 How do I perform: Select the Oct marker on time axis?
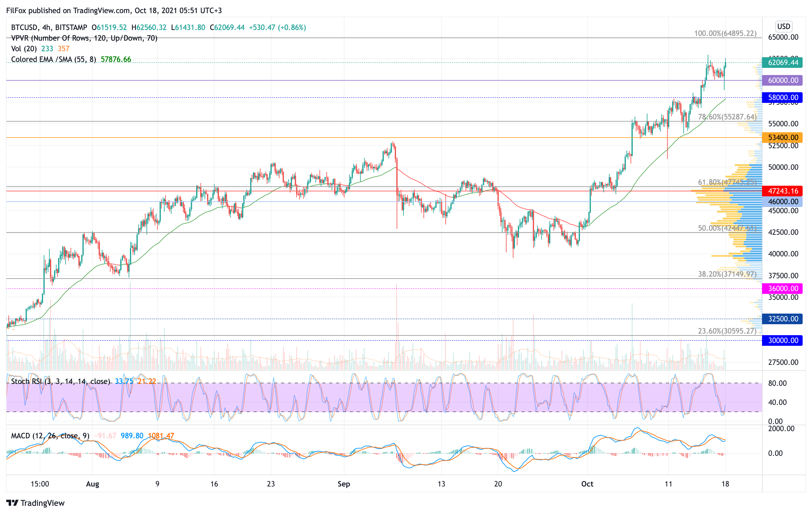pos(587,484)
